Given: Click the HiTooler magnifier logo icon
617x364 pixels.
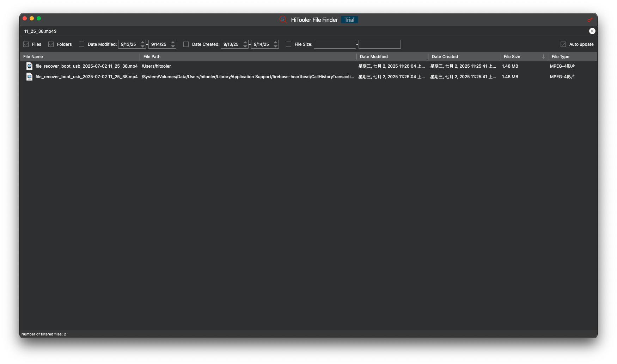Looking at the screenshot, I should 283,20.
